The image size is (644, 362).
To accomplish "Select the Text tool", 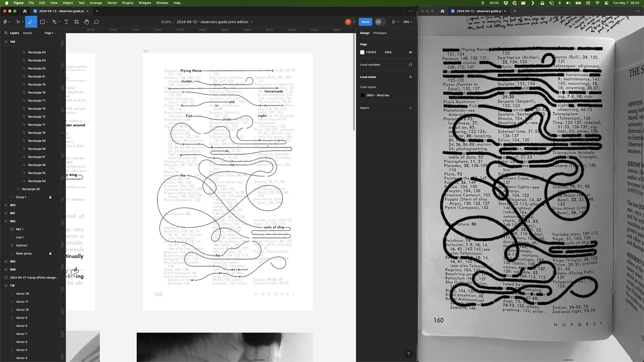I will point(66,22).
